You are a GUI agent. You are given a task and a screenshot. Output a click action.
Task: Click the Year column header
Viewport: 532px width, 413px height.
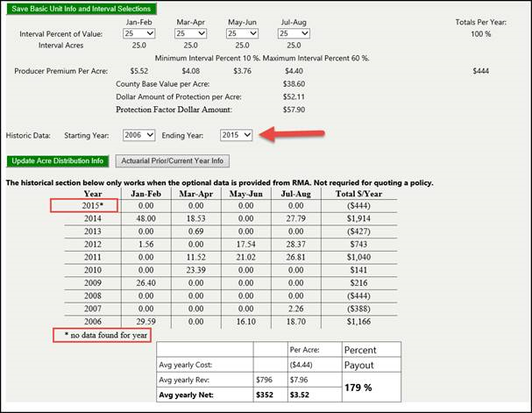coord(93,194)
